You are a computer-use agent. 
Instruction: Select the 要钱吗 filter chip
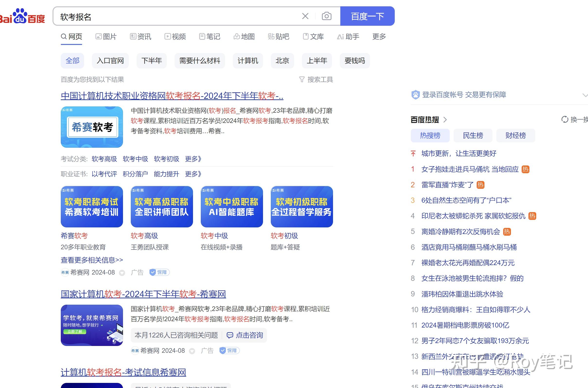click(355, 61)
